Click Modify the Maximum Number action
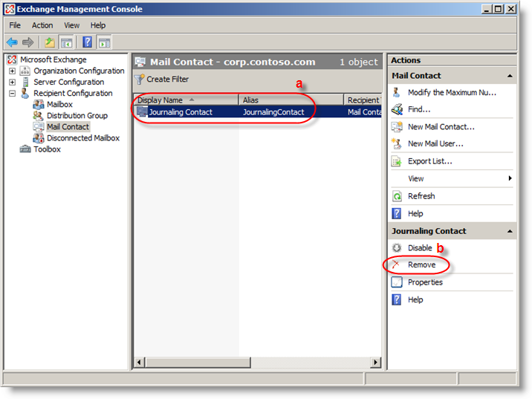This screenshot has height=399, width=532. point(452,93)
